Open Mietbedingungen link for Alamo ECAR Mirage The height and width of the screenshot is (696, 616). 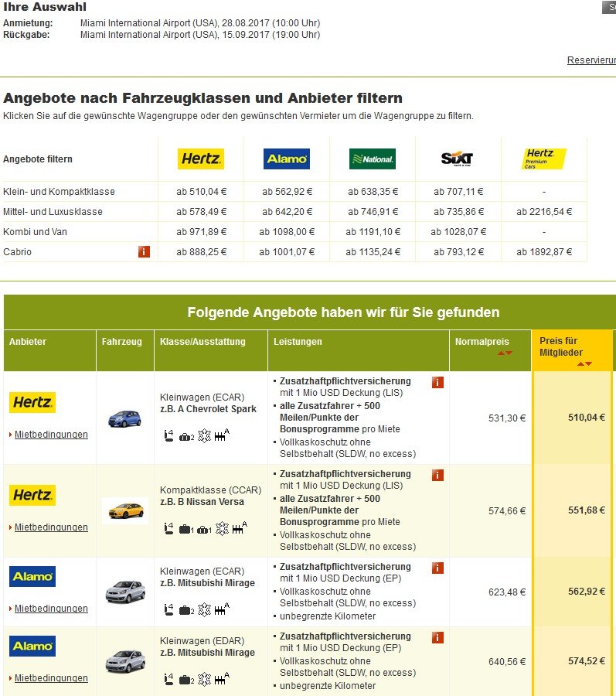51,609
